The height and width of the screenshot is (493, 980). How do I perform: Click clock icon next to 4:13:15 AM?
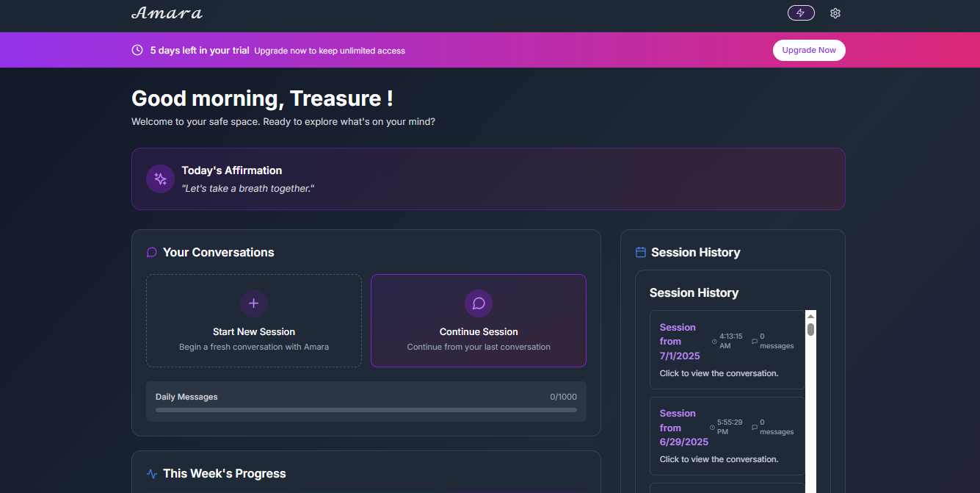point(714,342)
